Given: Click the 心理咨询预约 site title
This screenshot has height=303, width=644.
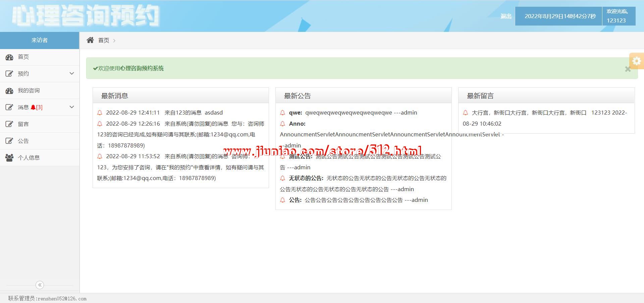Looking at the screenshot, I should [85, 15].
